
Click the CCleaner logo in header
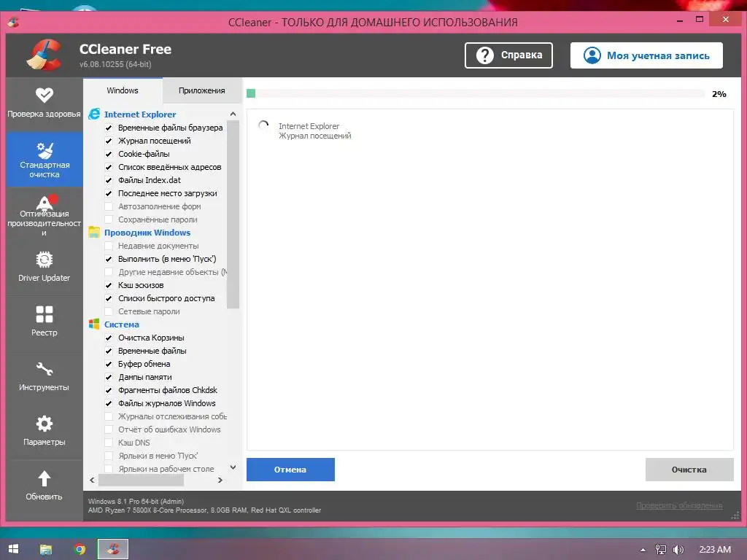(x=44, y=55)
